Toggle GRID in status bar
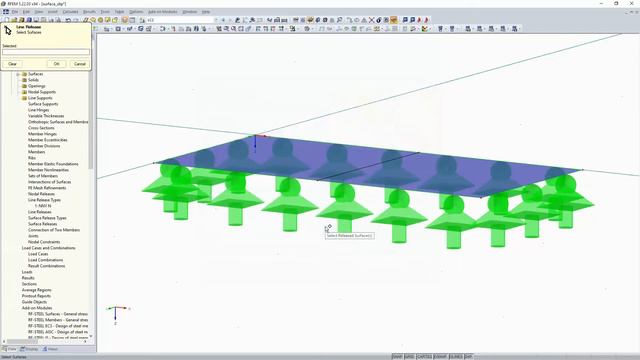Viewport: 640px width, 360px height. 409,357
